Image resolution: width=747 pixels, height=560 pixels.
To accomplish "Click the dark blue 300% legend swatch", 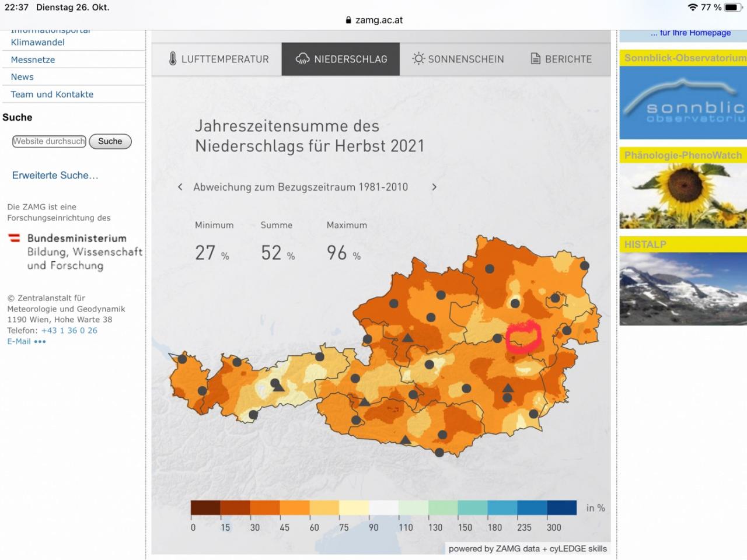I will click(561, 508).
